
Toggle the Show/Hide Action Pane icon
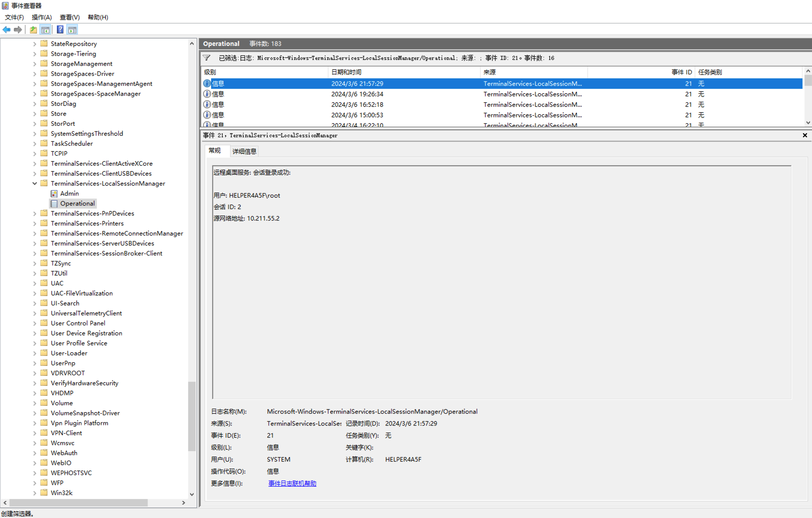pyautogui.click(x=72, y=30)
